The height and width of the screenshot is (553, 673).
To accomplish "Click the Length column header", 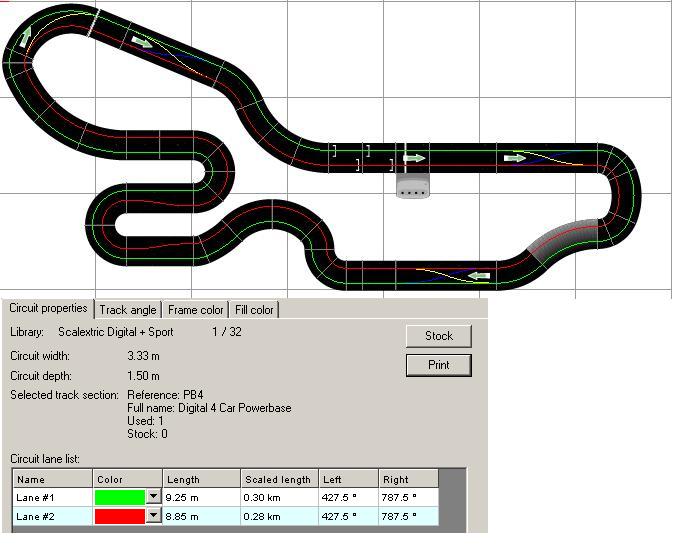I will [201, 479].
